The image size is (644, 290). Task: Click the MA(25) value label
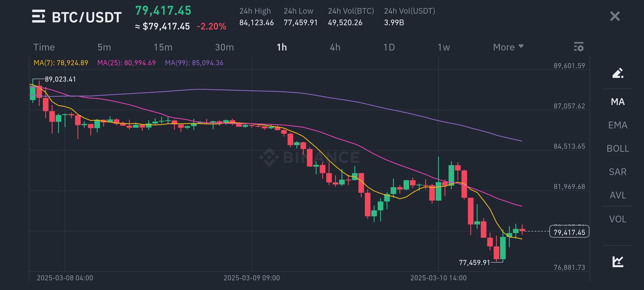pyautogui.click(x=126, y=63)
